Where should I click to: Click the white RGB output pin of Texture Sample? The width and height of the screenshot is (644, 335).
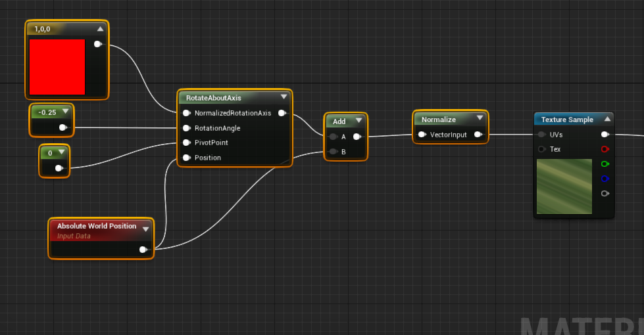coord(605,135)
